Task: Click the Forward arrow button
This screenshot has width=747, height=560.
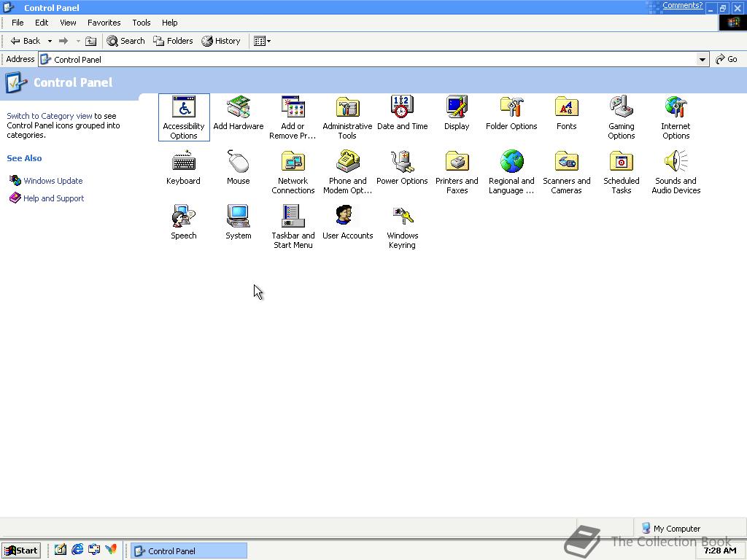Action: point(63,41)
